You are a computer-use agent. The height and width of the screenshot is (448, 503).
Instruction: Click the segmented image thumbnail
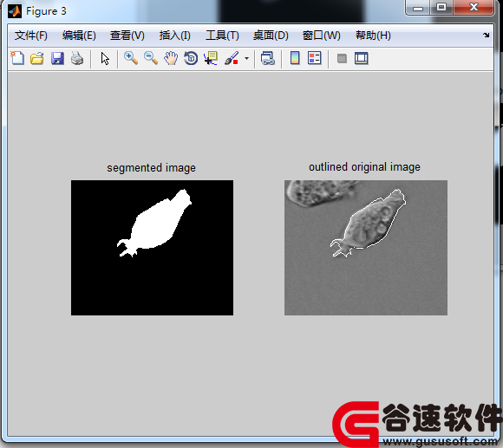click(x=152, y=248)
